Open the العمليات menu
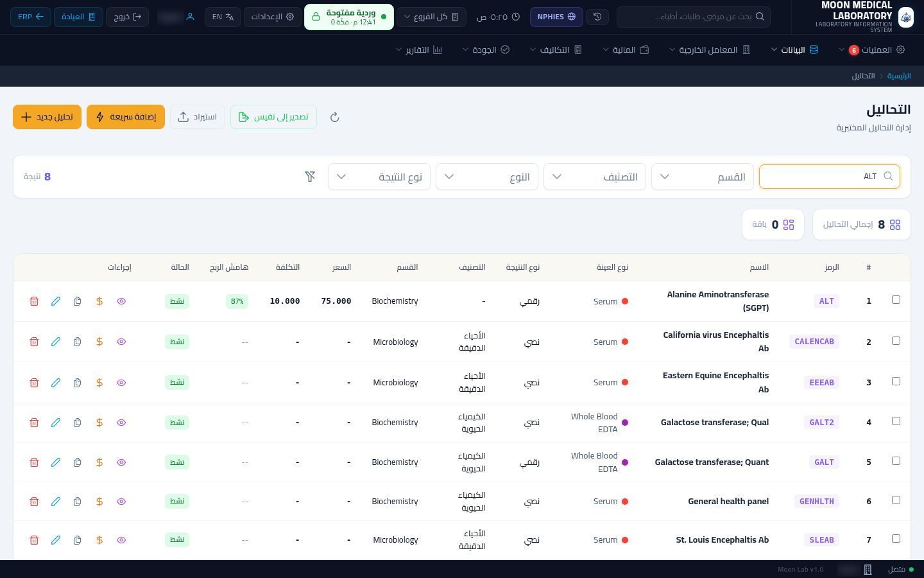This screenshot has width=924, height=578. point(871,49)
